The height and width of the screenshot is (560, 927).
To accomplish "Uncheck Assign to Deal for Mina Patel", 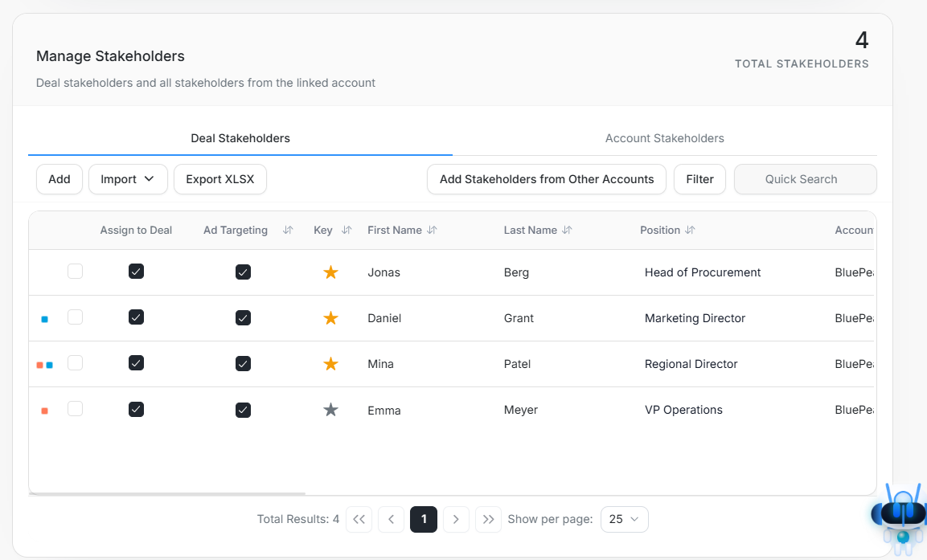I will click(136, 363).
